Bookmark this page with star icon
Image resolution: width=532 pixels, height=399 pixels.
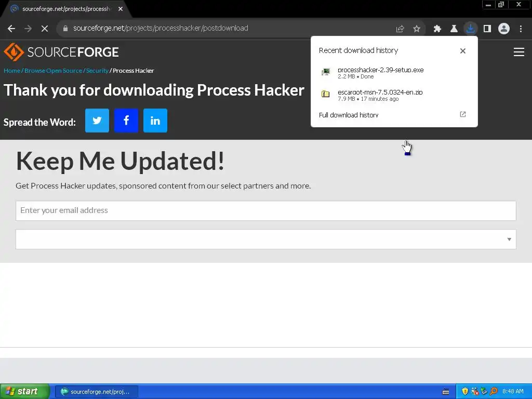tap(417, 29)
